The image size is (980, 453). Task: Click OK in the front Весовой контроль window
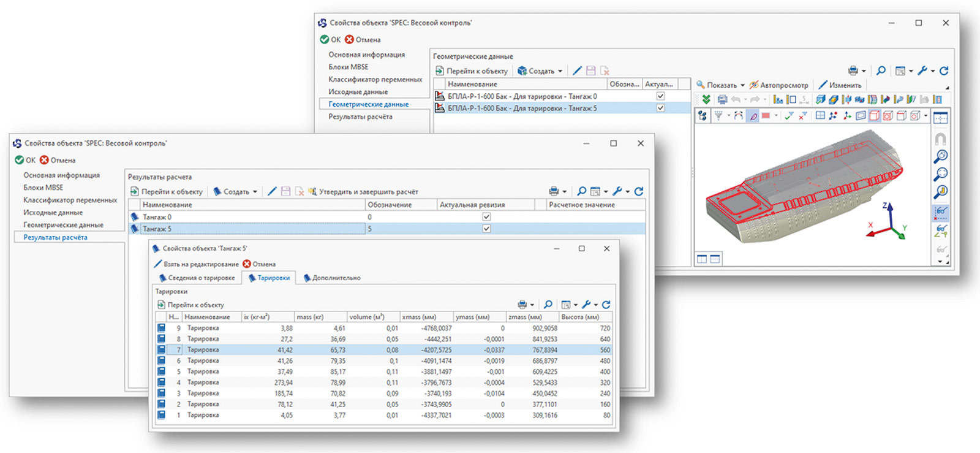click(25, 160)
